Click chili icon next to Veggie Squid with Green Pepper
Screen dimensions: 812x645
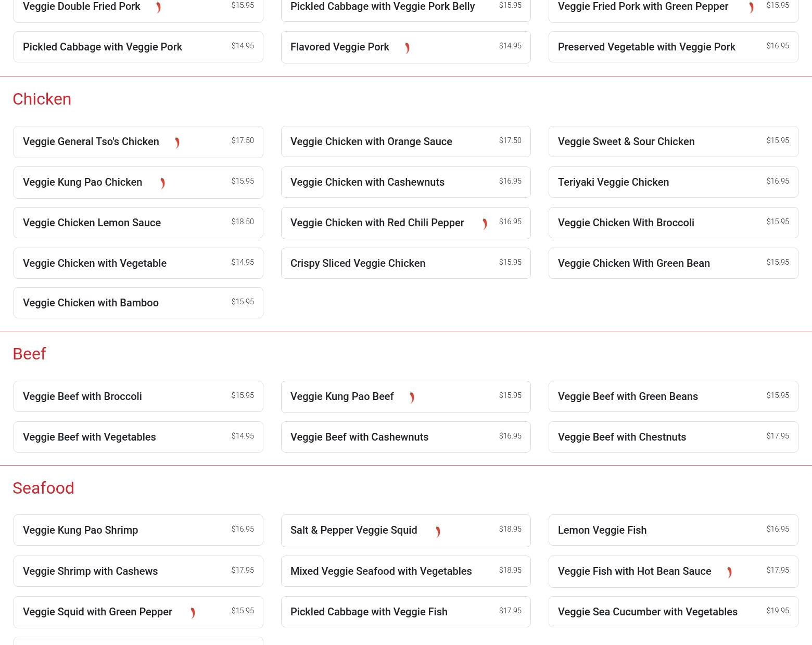pos(193,613)
